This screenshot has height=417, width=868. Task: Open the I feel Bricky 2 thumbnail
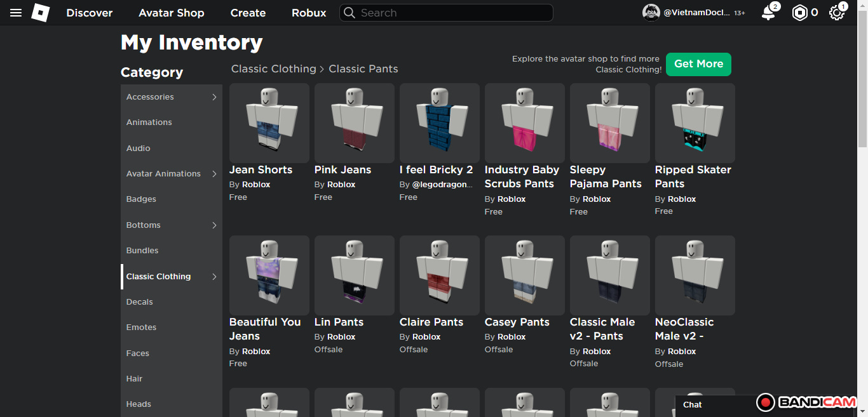(x=440, y=123)
